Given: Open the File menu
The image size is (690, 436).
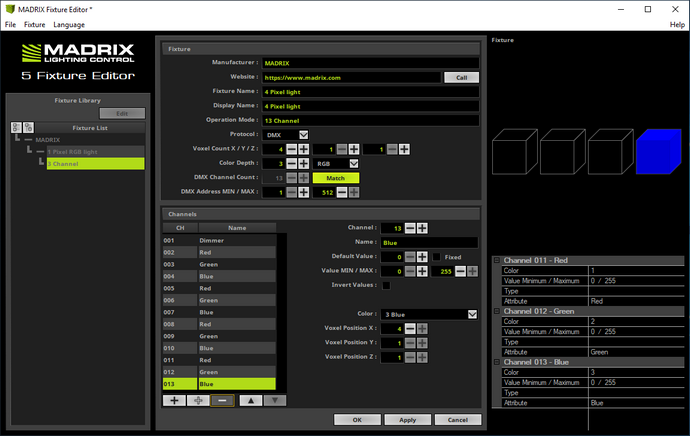Looking at the screenshot, I should 11,25.
